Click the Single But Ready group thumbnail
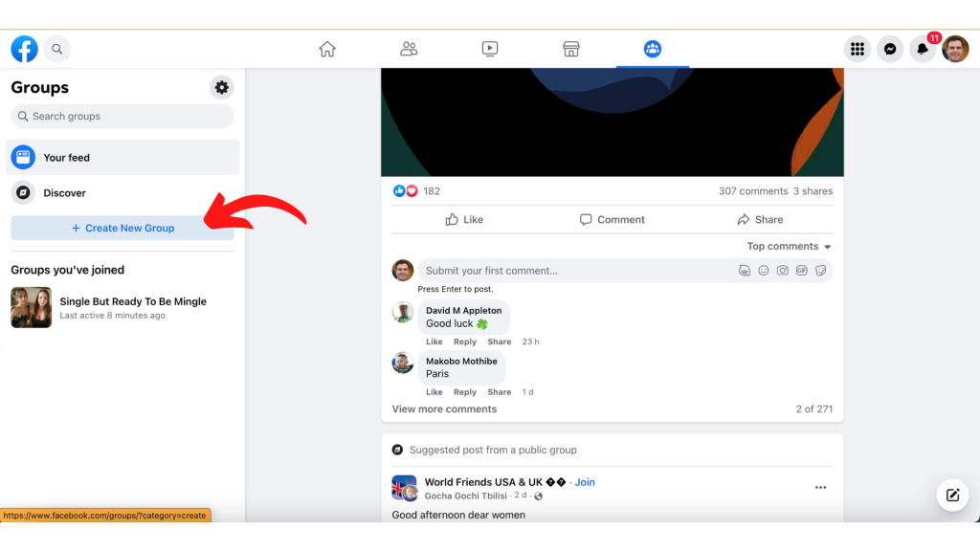Image resolution: width=980 pixels, height=551 pixels. (x=32, y=307)
